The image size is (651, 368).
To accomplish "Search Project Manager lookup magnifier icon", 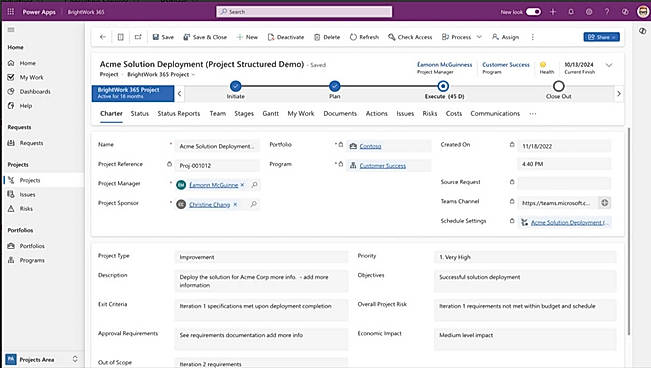I will coord(255,185).
